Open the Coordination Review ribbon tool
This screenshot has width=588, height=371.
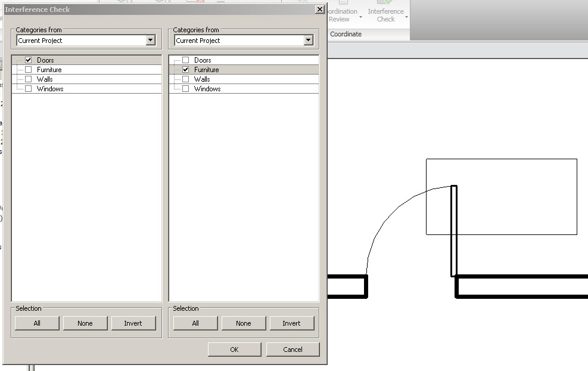tap(342, 12)
